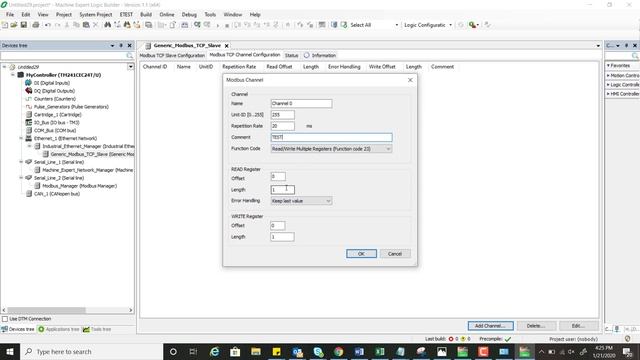Click the pin icon on Devices tree panel
The image size is (640, 360).
121,45
